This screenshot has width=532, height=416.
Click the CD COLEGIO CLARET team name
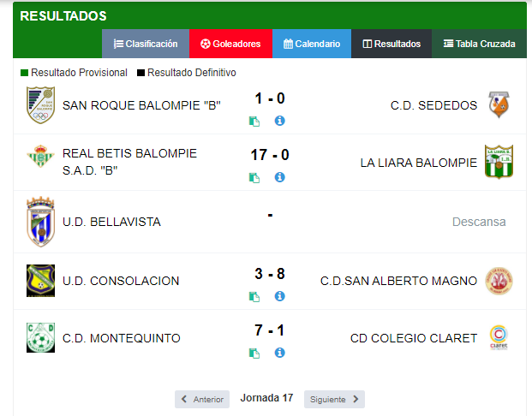pos(414,338)
